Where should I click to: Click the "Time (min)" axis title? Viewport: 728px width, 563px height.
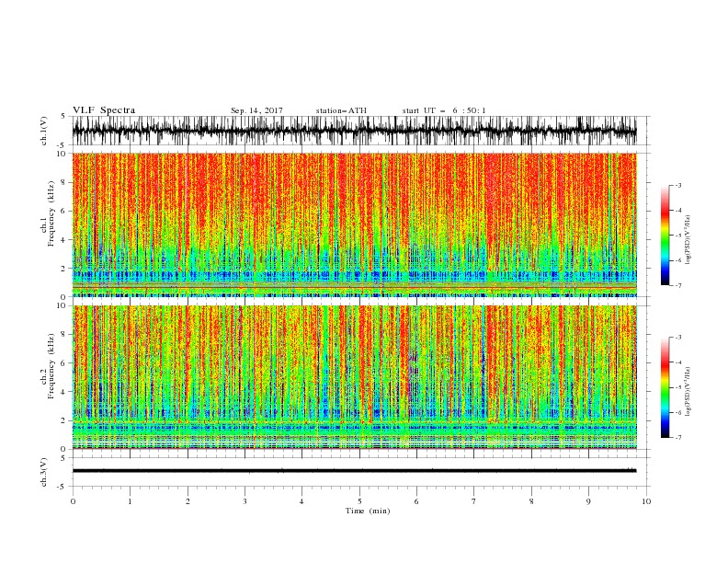[368, 511]
